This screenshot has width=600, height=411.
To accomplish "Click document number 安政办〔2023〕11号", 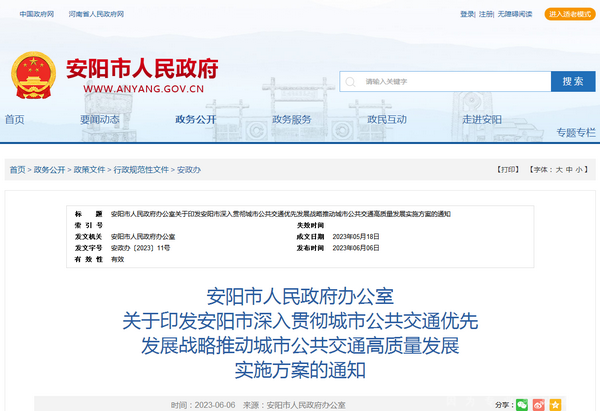I will coord(140,248).
